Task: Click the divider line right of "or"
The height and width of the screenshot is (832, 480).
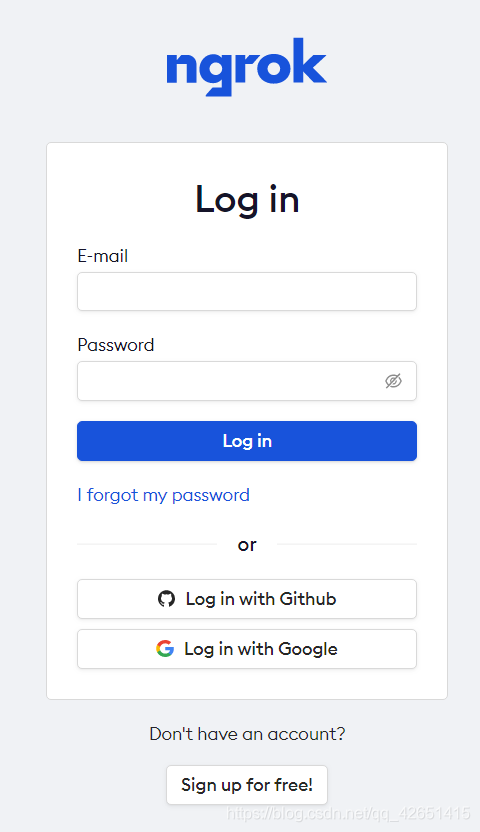Action: (x=347, y=544)
